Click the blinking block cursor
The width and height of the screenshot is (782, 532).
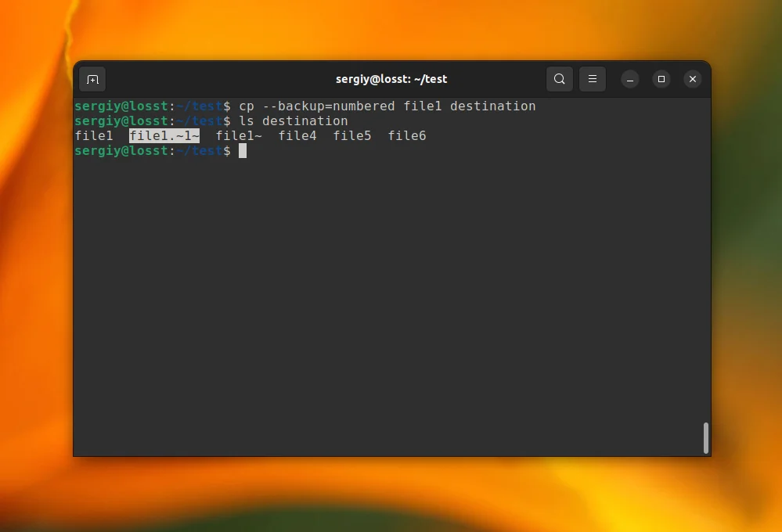[x=243, y=151]
